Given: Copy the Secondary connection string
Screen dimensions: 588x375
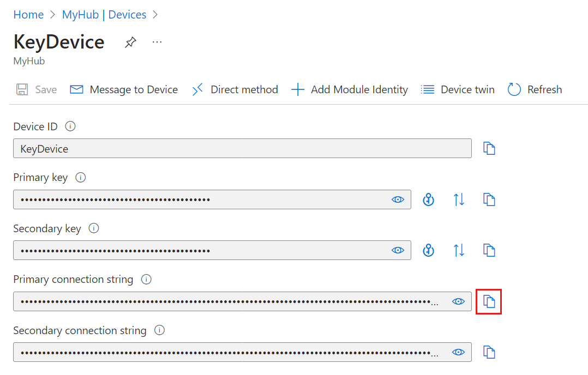Looking at the screenshot, I should [x=489, y=352].
